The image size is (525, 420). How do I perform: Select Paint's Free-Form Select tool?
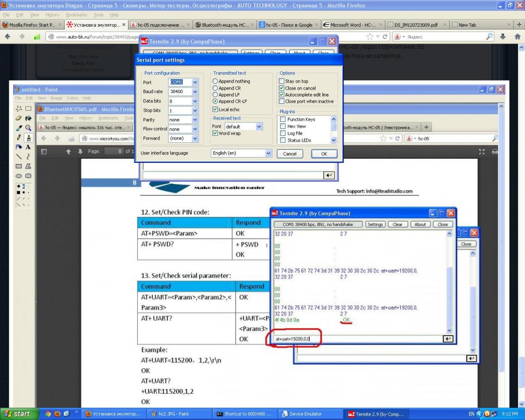tap(19, 108)
